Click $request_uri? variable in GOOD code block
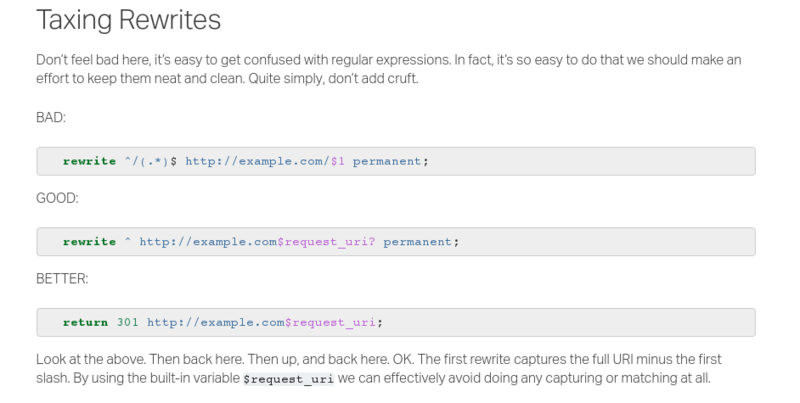Screen dimensions: 800x403 [x=330, y=242]
